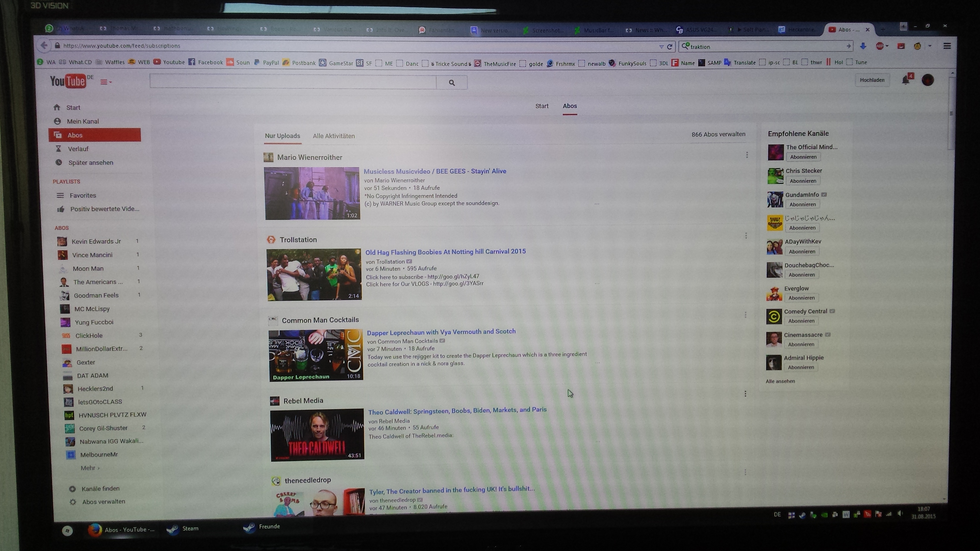Click inside the YouTube search field
Viewport: 980px width, 551px height.
click(x=293, y=82)
